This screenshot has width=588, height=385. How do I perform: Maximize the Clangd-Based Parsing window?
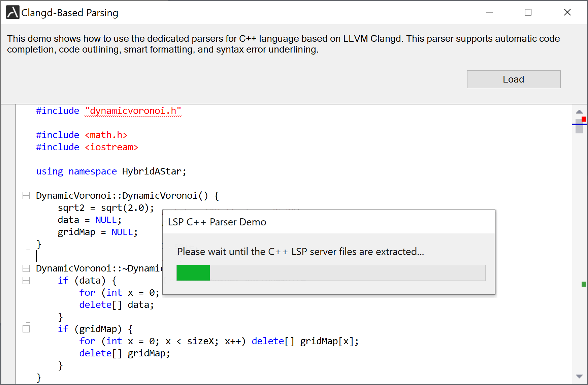528,12
